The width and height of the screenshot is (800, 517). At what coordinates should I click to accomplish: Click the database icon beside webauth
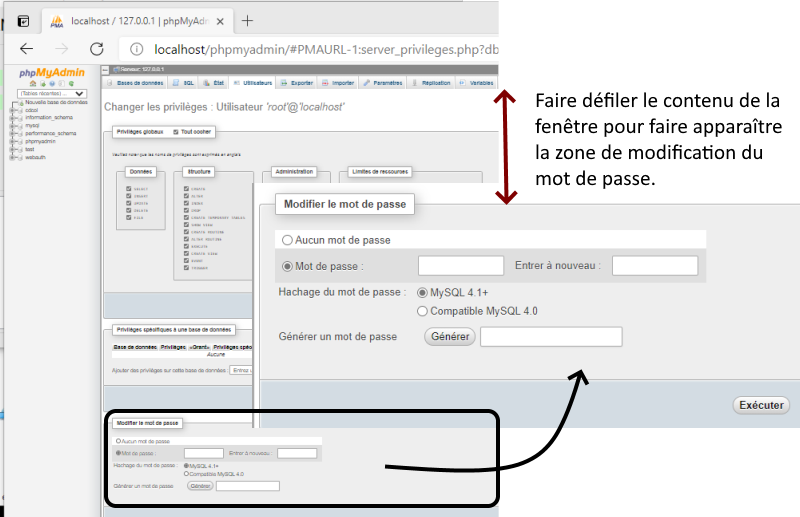click(20, 157)
